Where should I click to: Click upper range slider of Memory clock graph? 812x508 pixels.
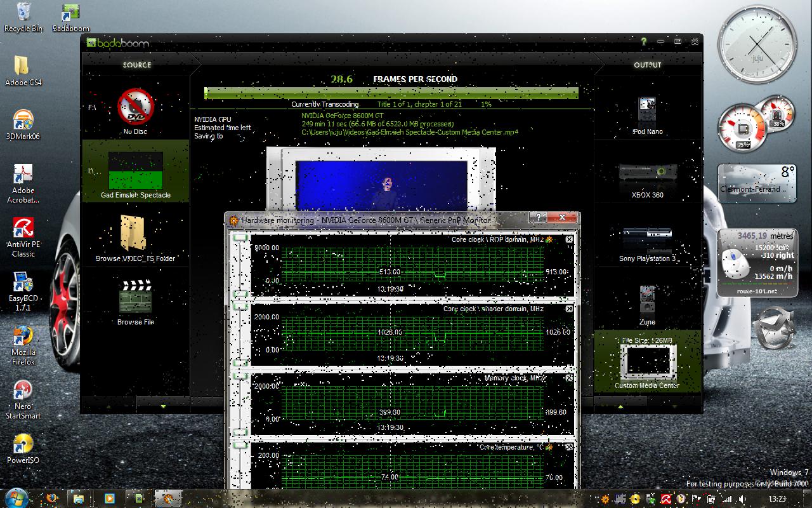pos(240,376)
